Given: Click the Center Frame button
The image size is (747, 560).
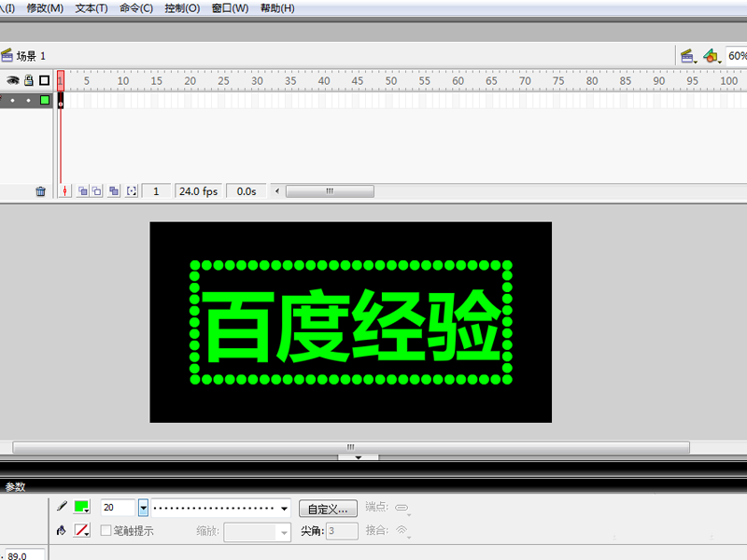Looking at the screenshot, I should 64,191.
